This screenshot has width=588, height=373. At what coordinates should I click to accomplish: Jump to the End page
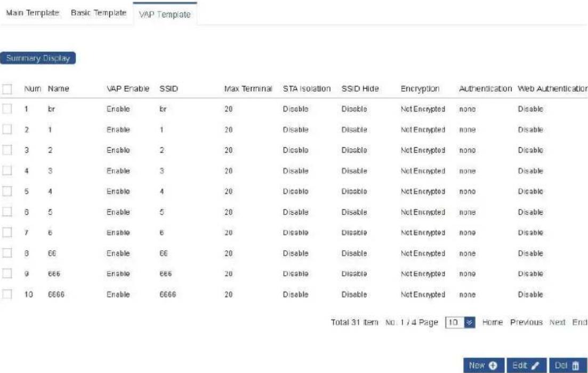coord(579,322)
